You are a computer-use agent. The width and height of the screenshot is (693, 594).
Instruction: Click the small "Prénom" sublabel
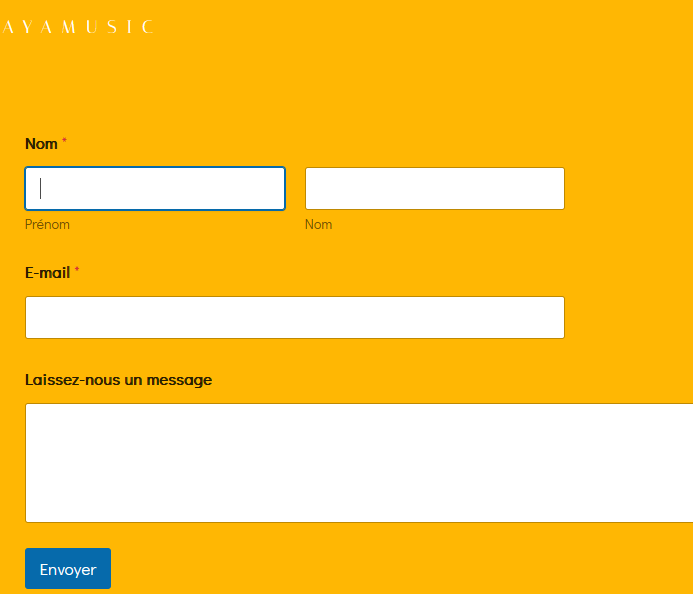[47, 225]
